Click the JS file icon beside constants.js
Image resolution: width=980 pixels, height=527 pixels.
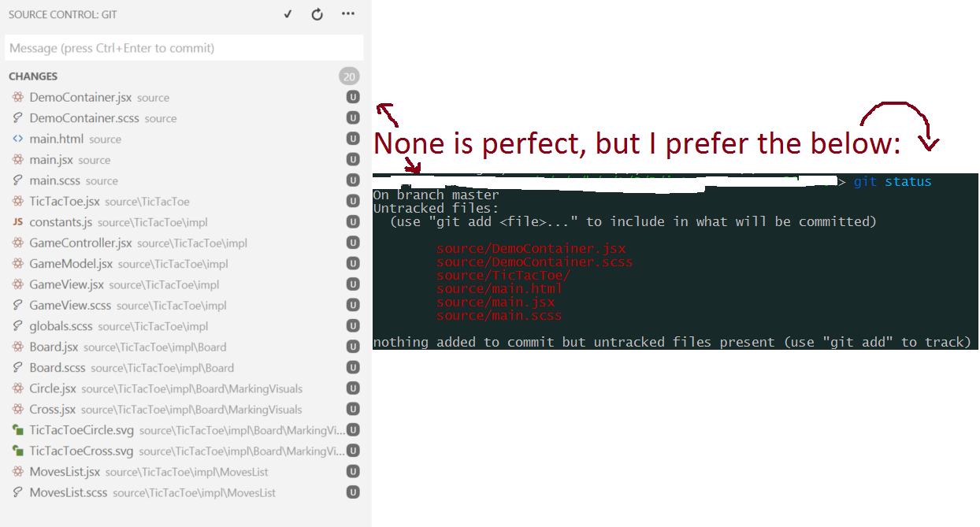pyautogui.click(x=17, y=222)
